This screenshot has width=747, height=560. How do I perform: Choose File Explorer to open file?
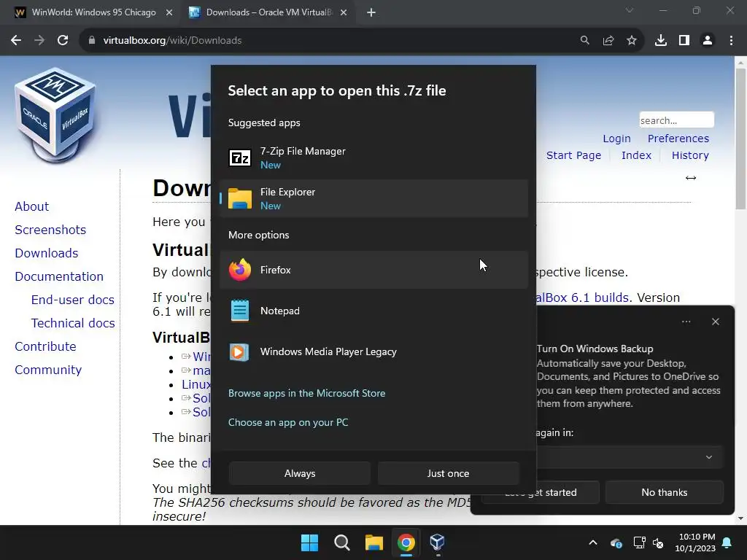pyautogui.click(x=374, y=198)
